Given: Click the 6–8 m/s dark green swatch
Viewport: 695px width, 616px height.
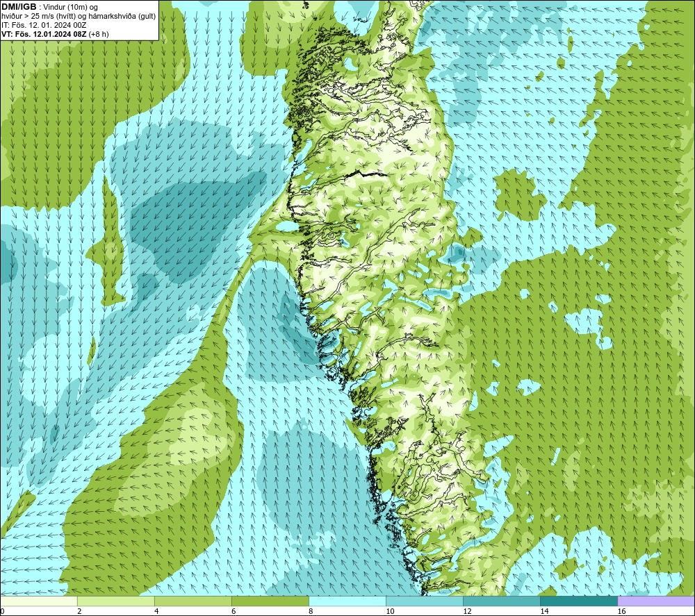Looking at the screenshot, I should coord(270,601).
